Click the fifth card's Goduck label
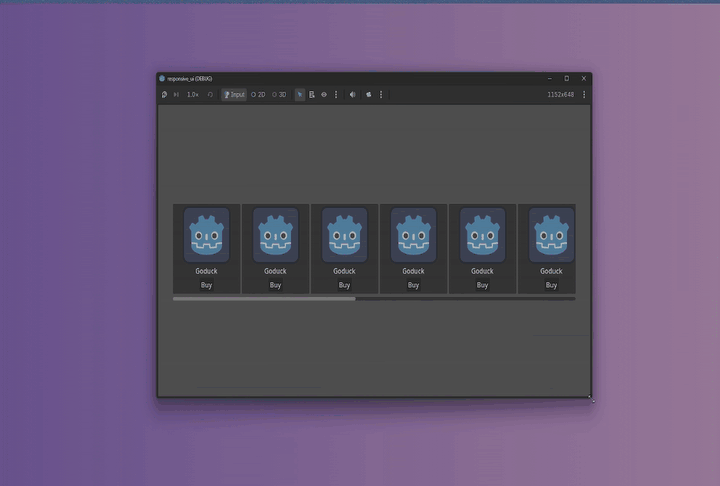This screenshot has height=486, width=720. [x=482, y=271]
